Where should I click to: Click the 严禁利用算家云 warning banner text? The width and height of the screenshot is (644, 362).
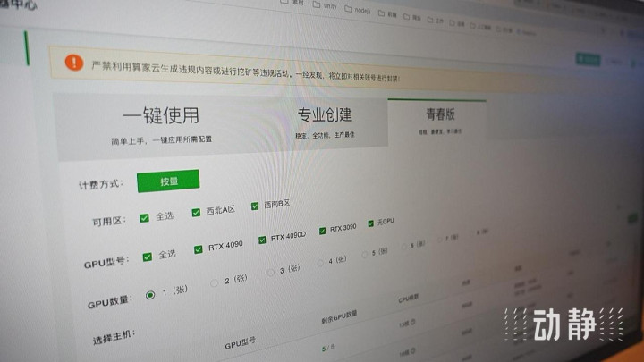point(246,72)
